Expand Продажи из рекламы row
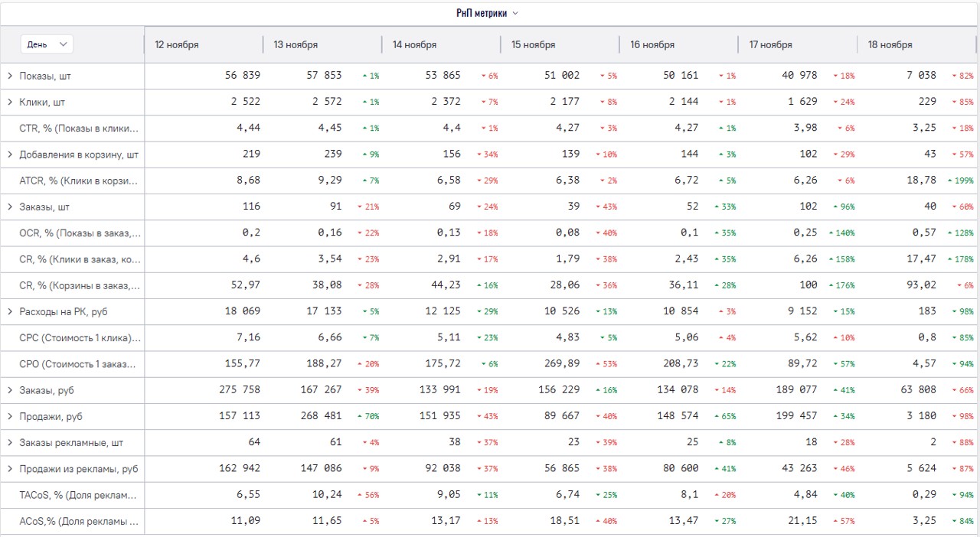Screen dimensions: 980x537 tap(10, 469)
